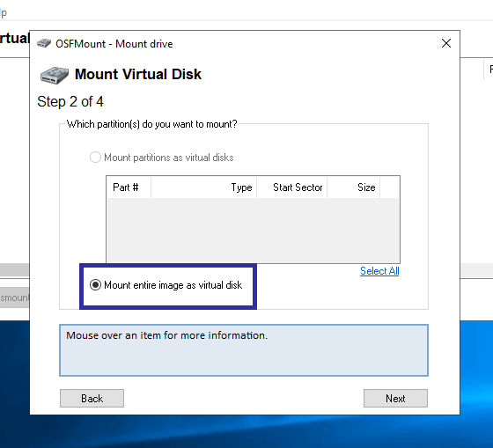
Task: Click the Select All link
Action: [379, 271]
